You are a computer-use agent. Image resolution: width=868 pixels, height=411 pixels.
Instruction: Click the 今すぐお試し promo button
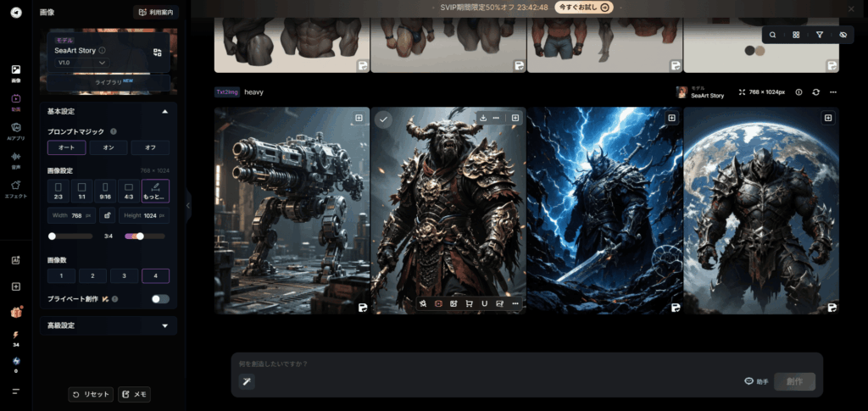click(583, 7)
